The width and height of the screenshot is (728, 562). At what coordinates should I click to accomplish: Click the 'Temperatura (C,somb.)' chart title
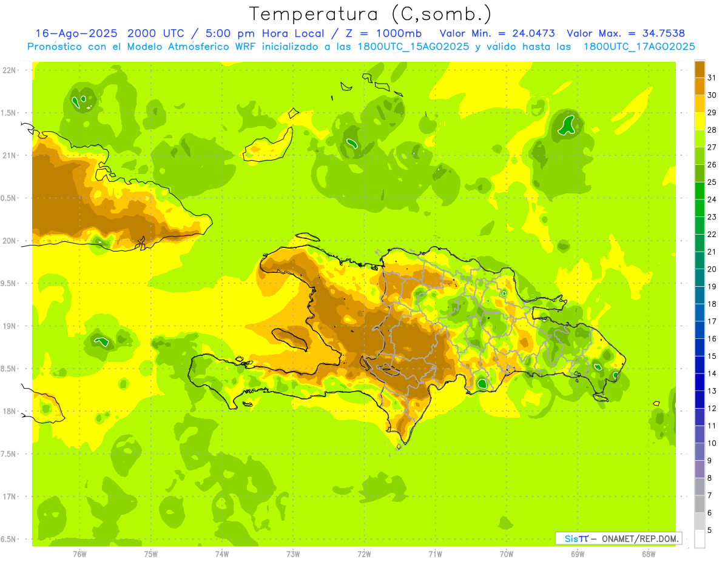tap(370, 13)
